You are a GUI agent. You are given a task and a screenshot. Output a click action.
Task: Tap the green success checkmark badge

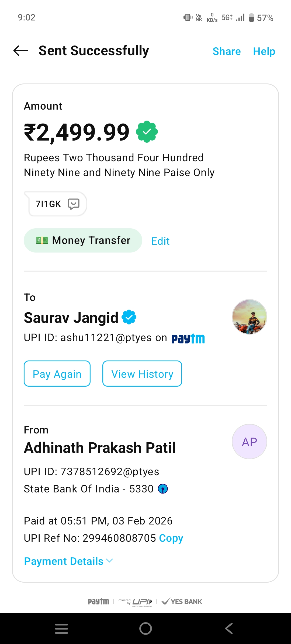point(147,132)
